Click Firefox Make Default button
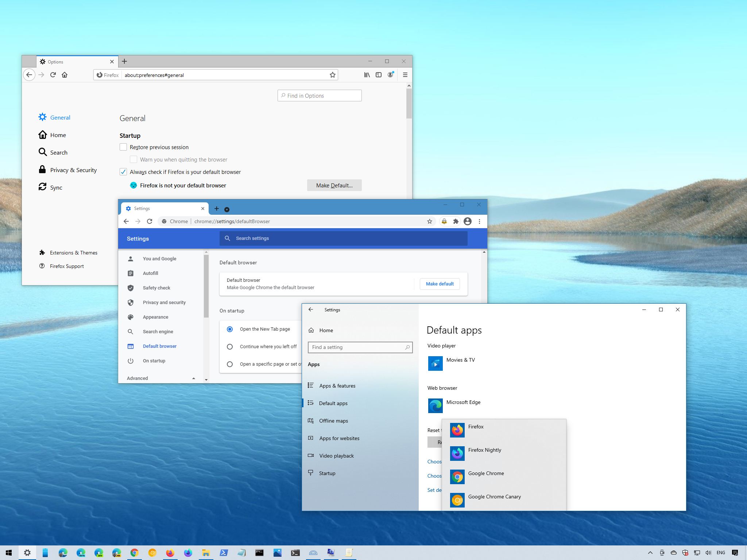 point(334,185)
